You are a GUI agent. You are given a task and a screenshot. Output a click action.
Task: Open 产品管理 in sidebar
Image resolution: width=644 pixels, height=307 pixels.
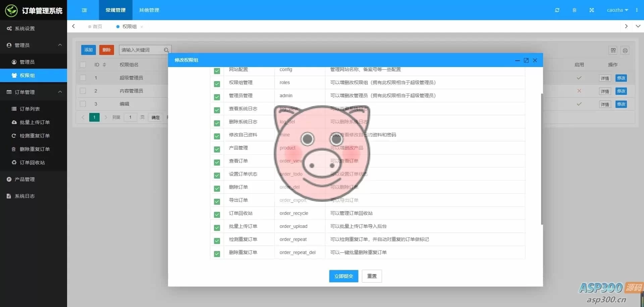pyautogui.click(x=34, y=179)
